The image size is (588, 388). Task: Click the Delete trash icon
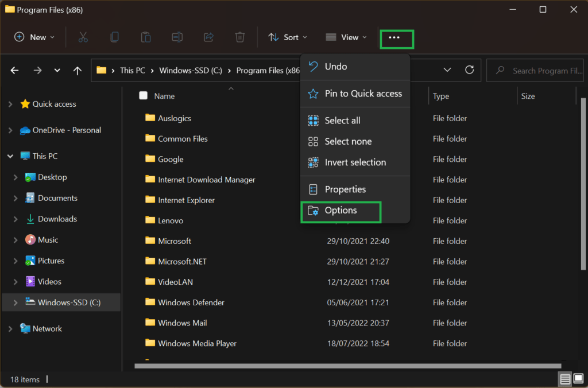point(240,37)
